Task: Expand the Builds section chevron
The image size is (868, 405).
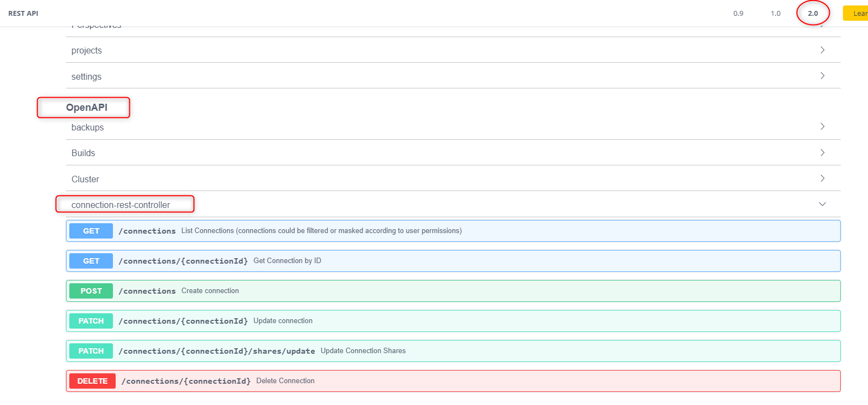Action: 822,153
